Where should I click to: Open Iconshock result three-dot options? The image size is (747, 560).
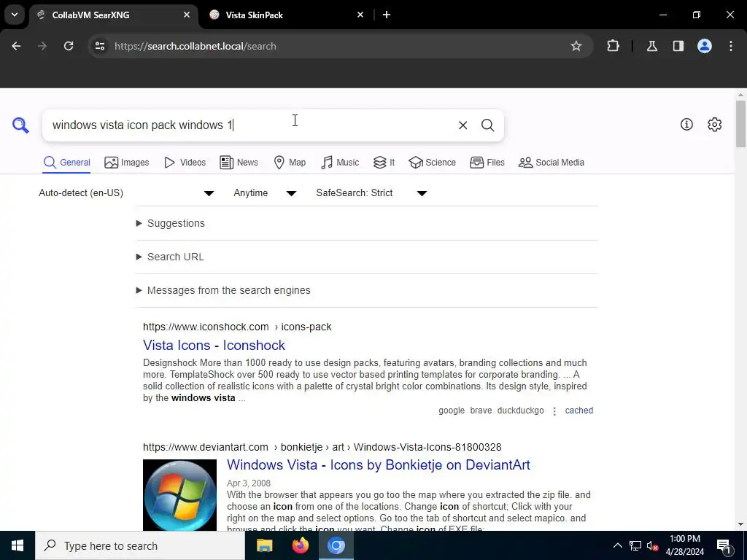click(554, 411)
